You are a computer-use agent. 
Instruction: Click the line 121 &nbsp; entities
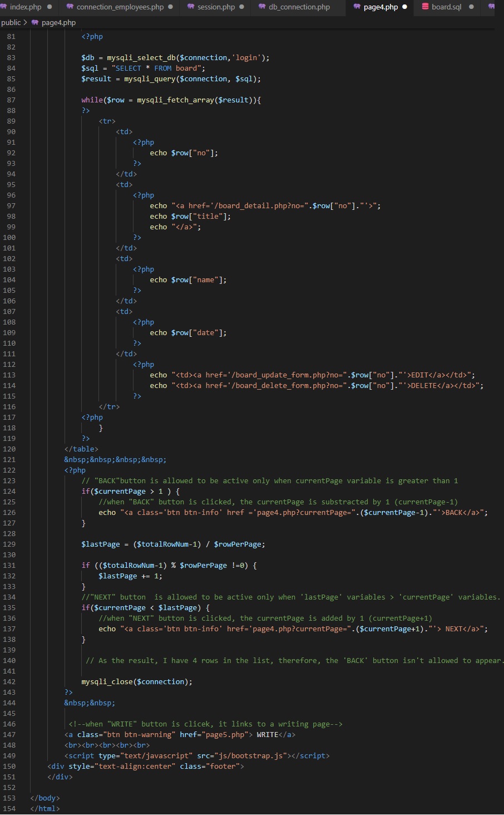coord(115,460)
